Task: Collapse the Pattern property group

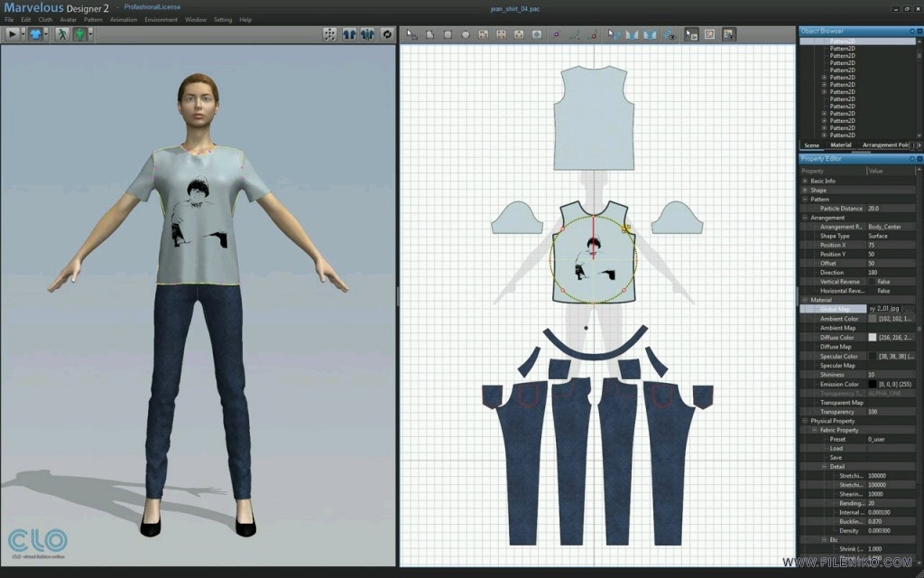Action: click(805, 200)
